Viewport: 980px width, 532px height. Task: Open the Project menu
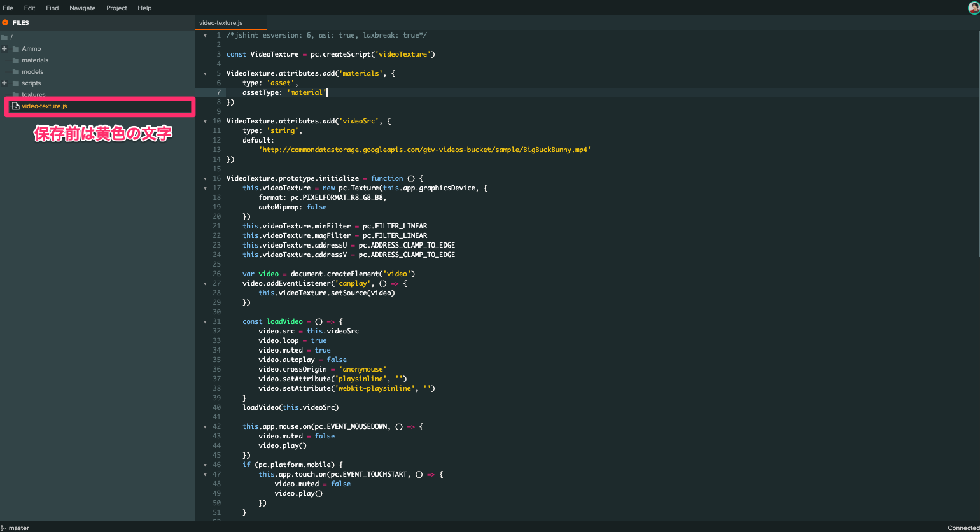click(116, 8)
